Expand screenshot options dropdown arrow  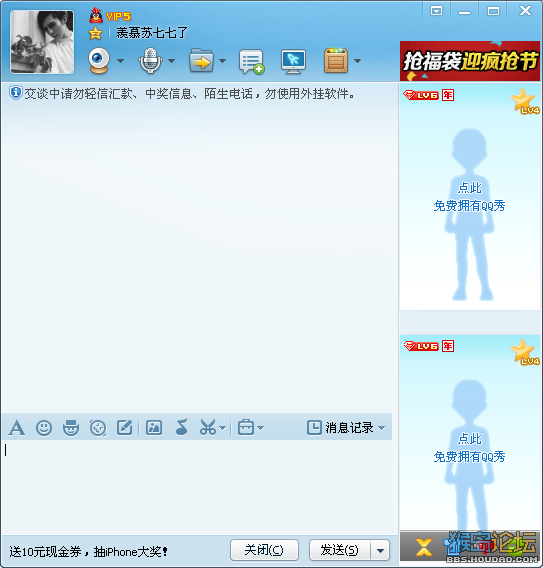[x=223, y=428]
